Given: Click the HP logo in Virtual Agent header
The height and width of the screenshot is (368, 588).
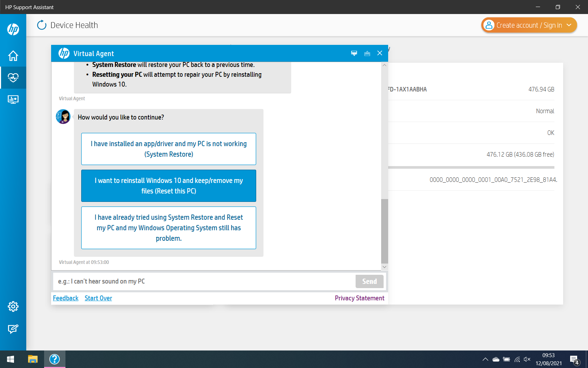Looking at the screenshot, I should click(64, 53).
